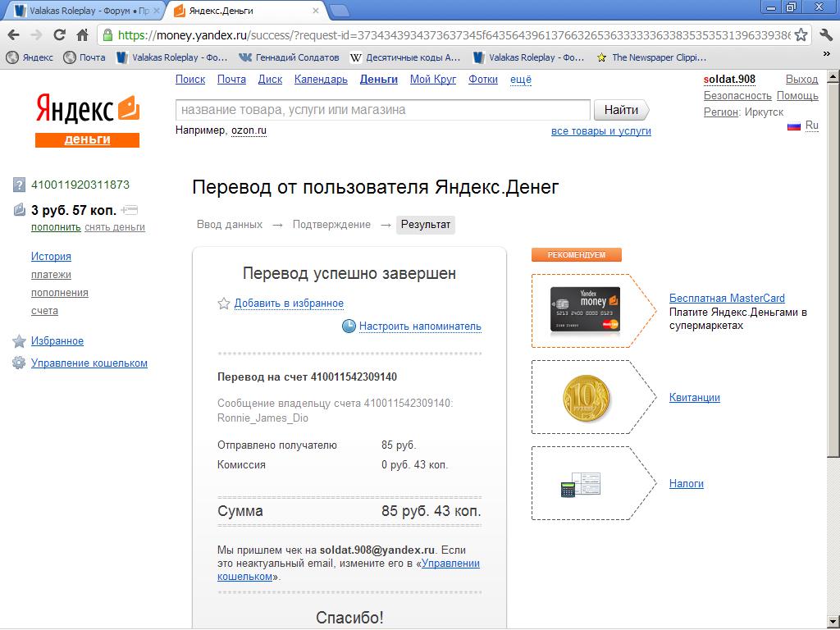Bookmark page with the address bar star
Screen dimensions: 840x630
click(x=801, y=35)
